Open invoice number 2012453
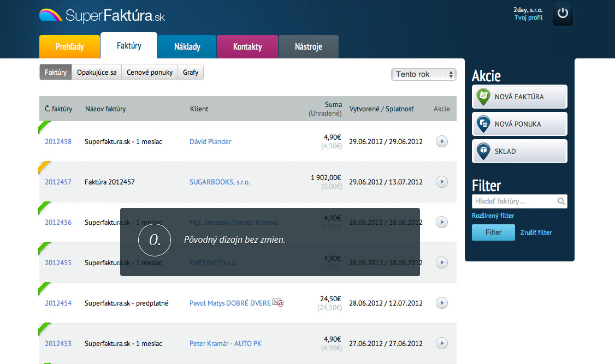The height and width of the screenshot is (364, 615). click(58, 344)
